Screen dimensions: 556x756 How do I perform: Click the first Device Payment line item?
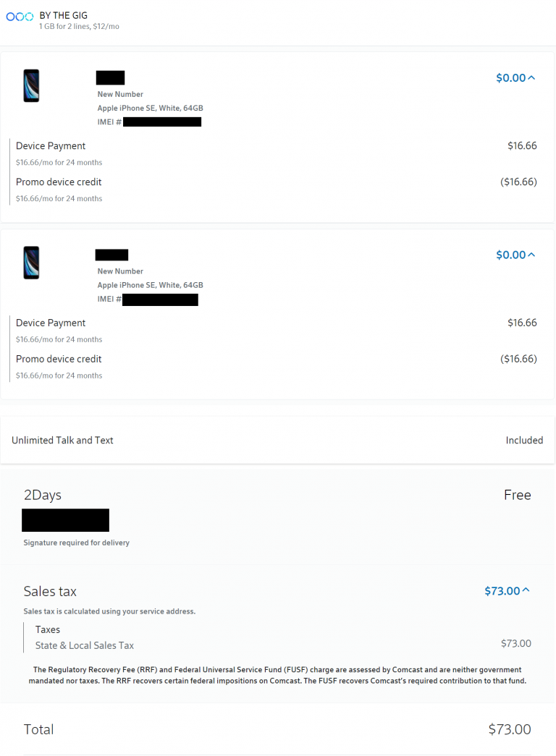point(51,145)
